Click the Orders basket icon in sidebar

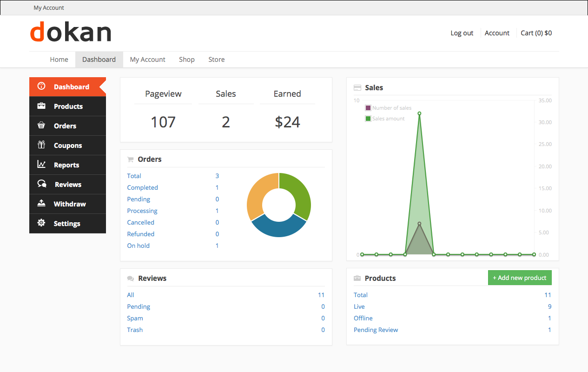tap(41, 126)
